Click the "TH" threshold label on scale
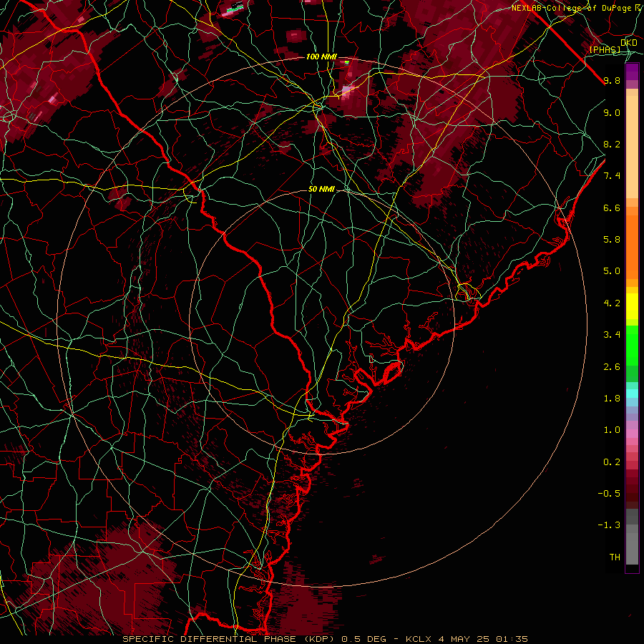Viewport: 644px width, 644px height. 615,557
